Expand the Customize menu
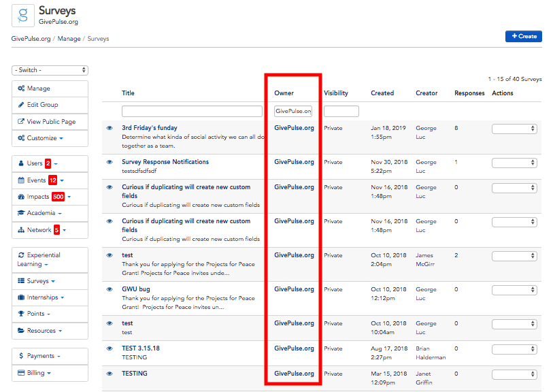 click(50, 138)
